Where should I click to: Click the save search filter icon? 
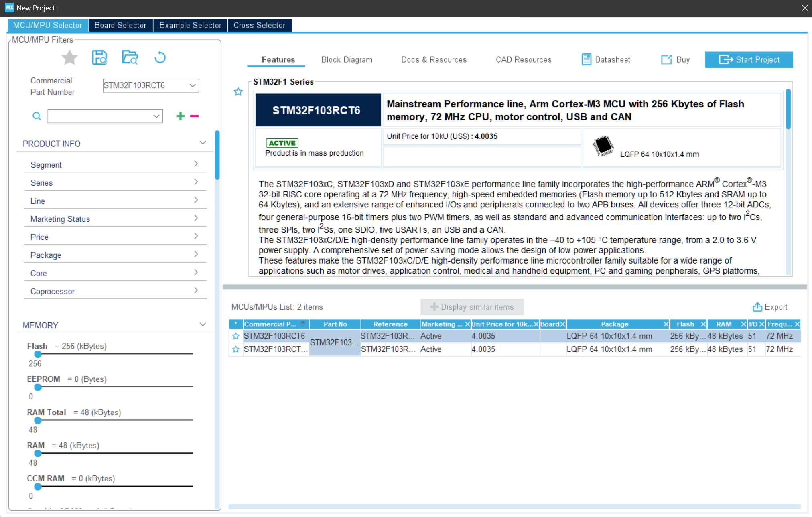pos(99,58)
